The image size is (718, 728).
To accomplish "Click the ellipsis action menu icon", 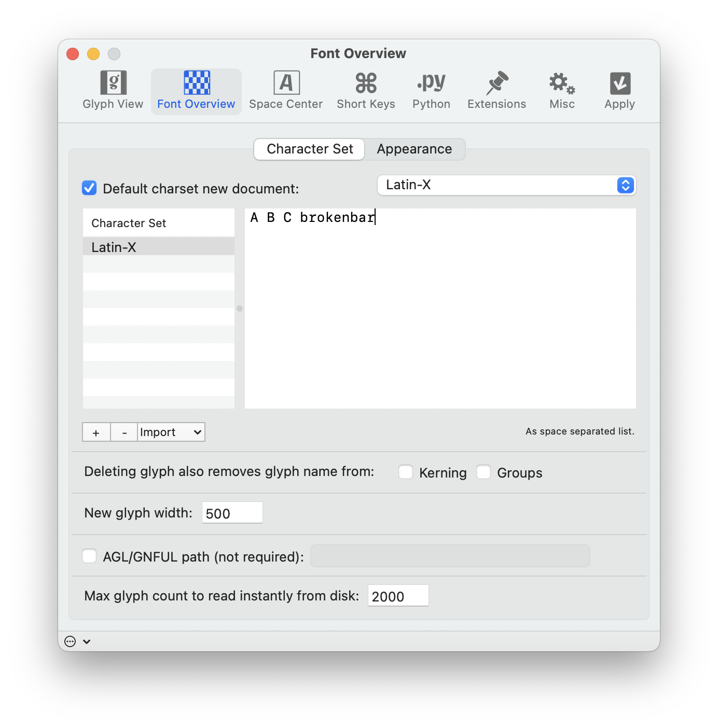I will pos(70,641).
